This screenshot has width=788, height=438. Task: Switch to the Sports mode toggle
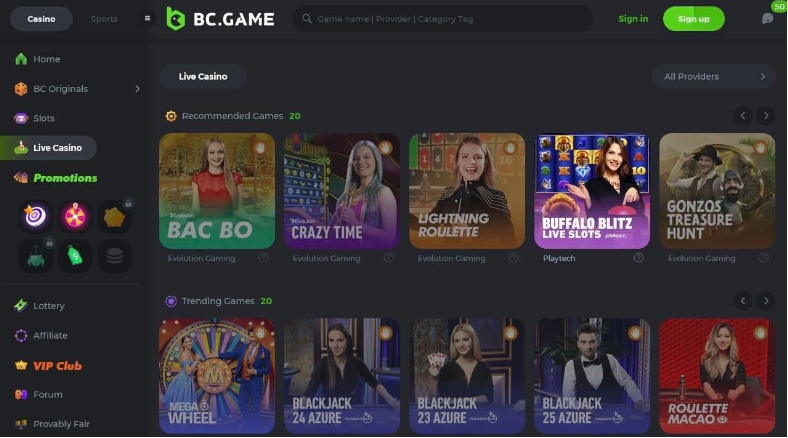[x=104, y=19]
